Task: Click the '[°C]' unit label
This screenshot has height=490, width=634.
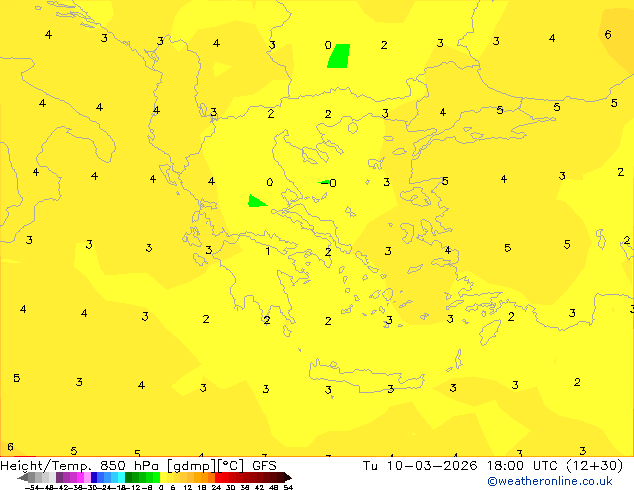Action: (231, 466)
